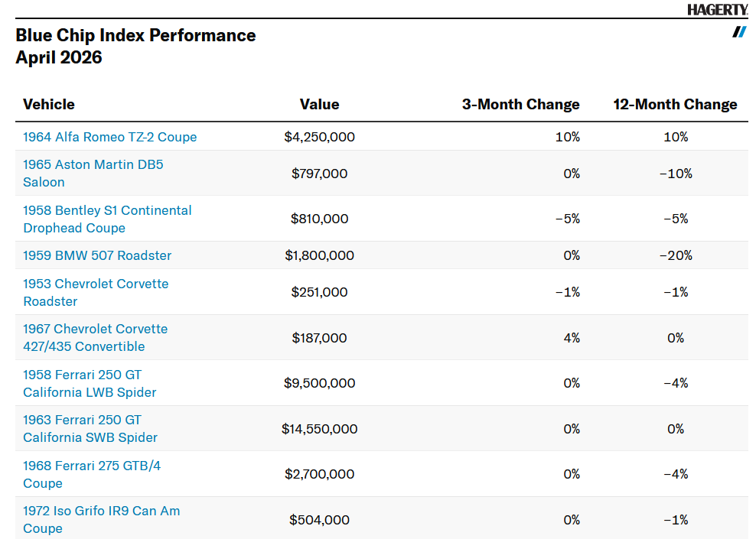Click the 12-Month Change column header
Screen dimensions: 756x539
coord(675,105)
